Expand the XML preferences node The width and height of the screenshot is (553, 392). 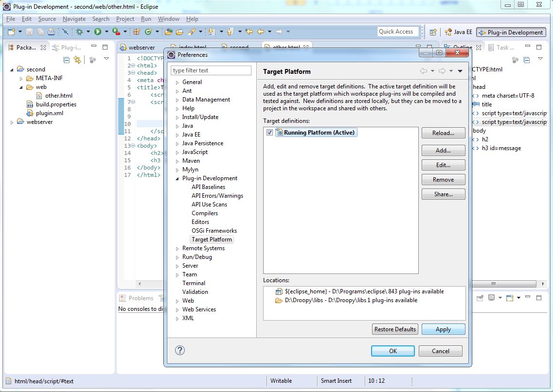[x=177, y=319]
